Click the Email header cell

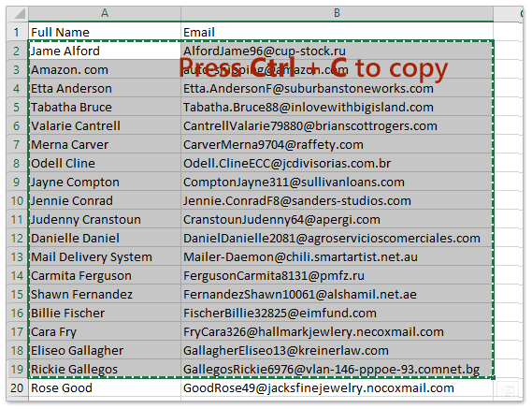[337, 32]
